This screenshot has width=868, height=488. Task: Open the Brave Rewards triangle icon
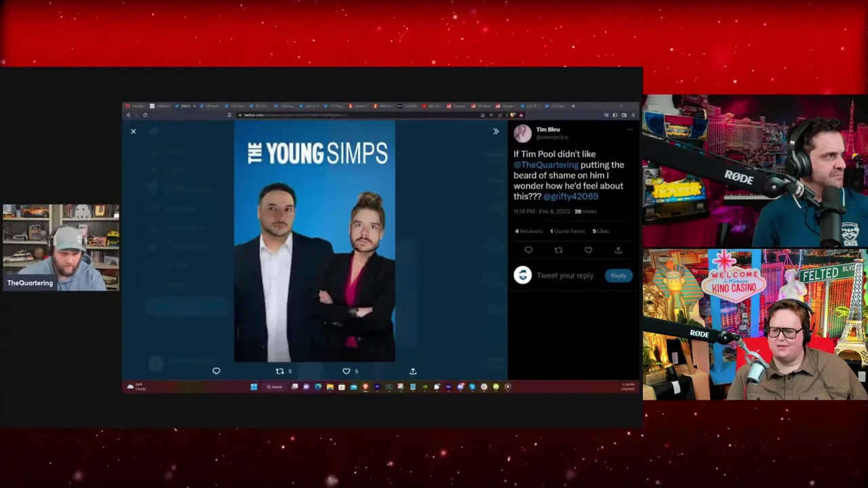pyautogui.click(x=521, y=115)
